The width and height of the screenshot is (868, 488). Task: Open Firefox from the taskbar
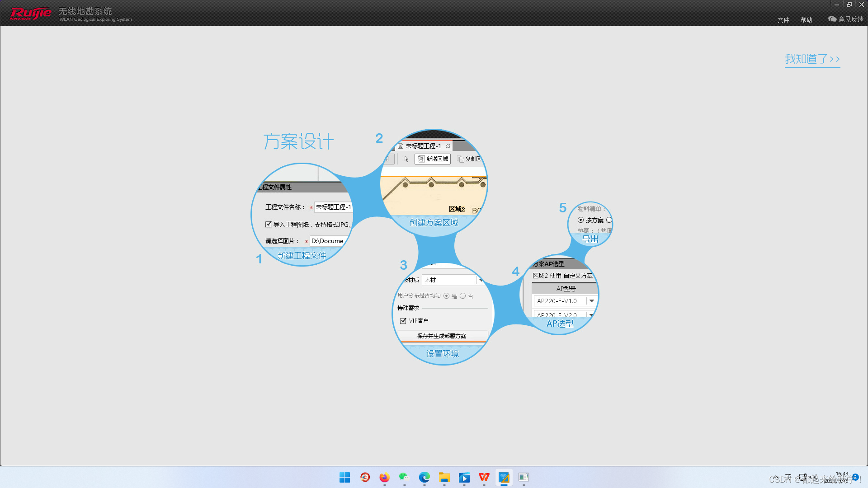pos(384,477)
